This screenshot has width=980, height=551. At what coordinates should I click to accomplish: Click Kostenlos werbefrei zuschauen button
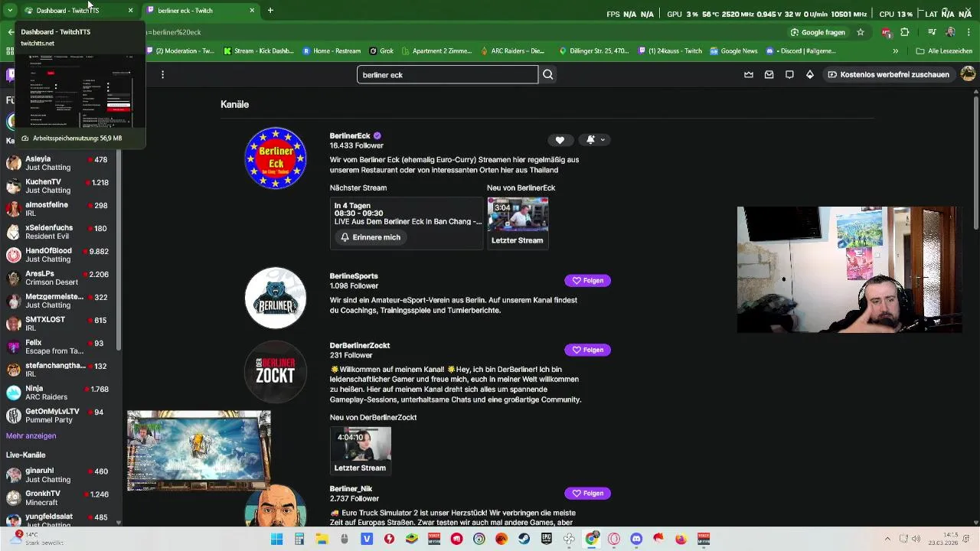888,74
